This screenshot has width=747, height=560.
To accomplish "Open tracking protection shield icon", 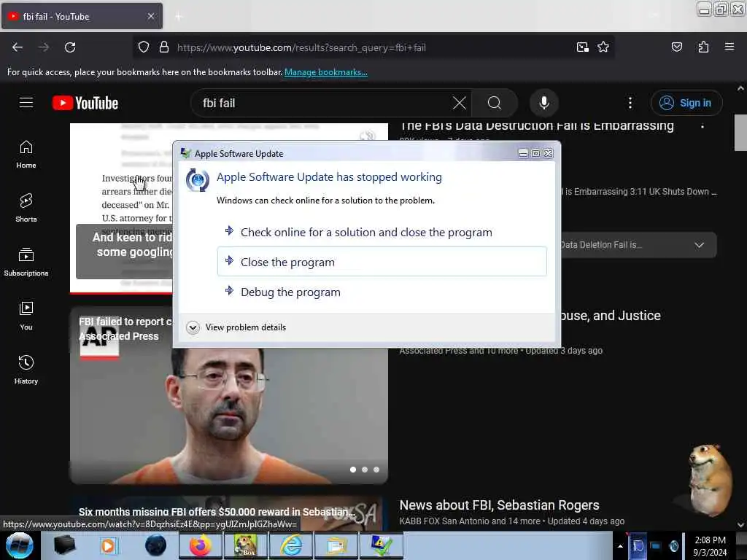I will (x=144, y=47).
